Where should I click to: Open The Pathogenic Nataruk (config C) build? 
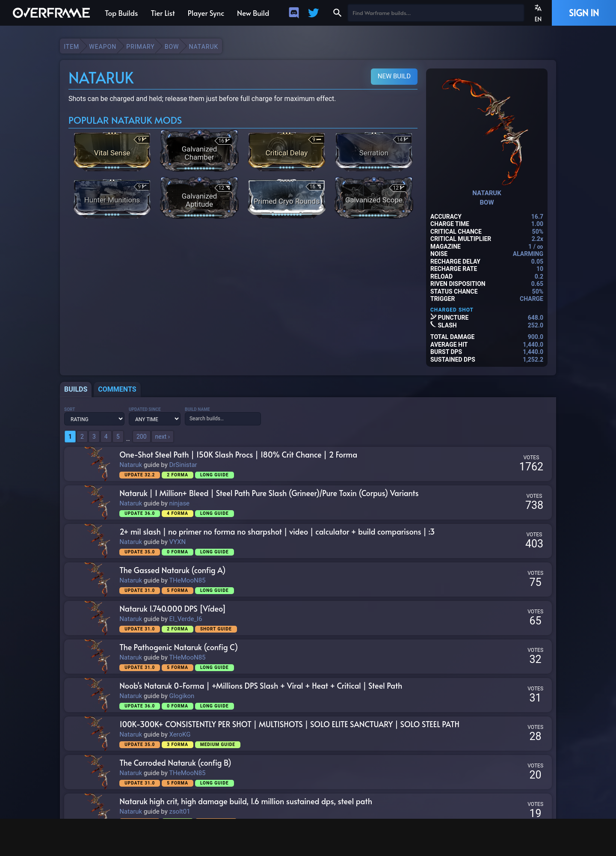point(178,648)
